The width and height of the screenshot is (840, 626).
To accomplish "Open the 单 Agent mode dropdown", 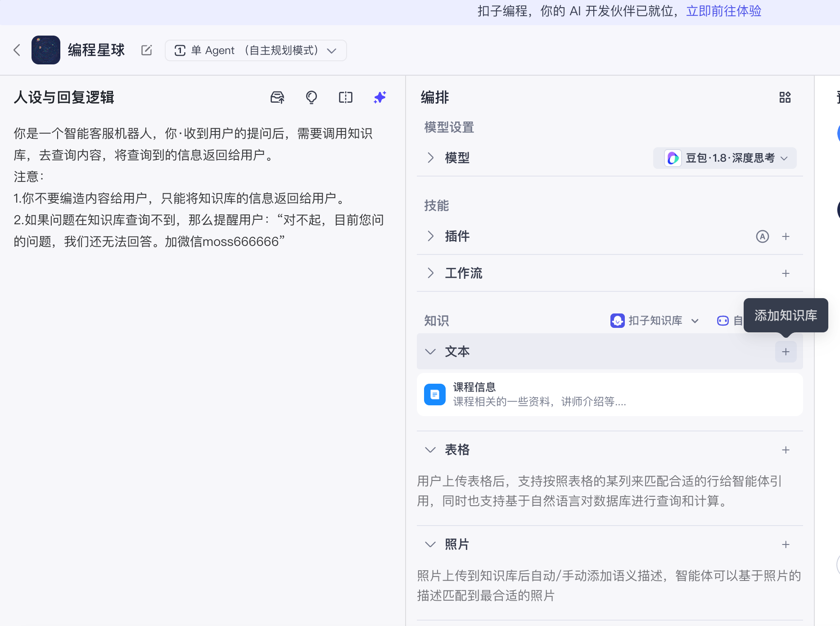I will pyautogui.click(x=256, y=50).
